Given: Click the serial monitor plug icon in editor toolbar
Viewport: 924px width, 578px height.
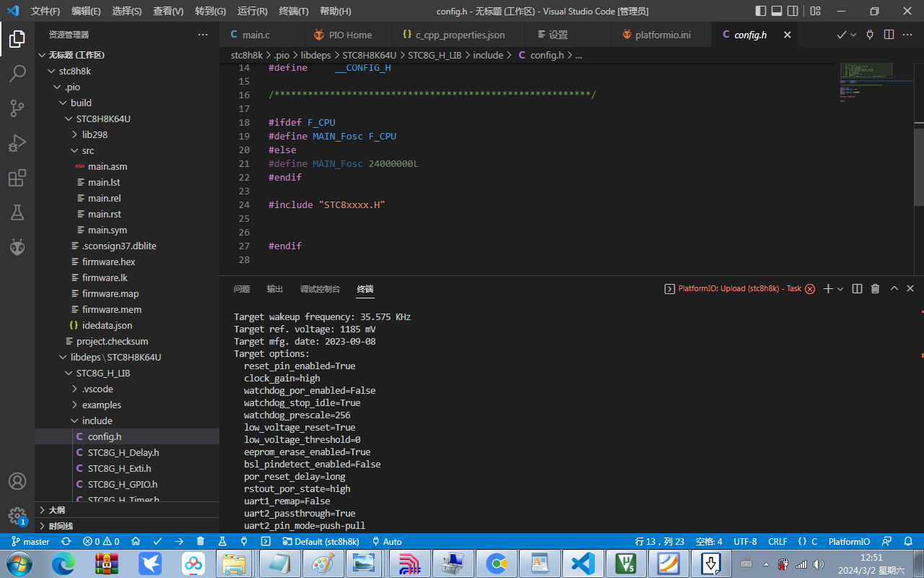Looking at the screenshot, I should [x=870, y=35].
